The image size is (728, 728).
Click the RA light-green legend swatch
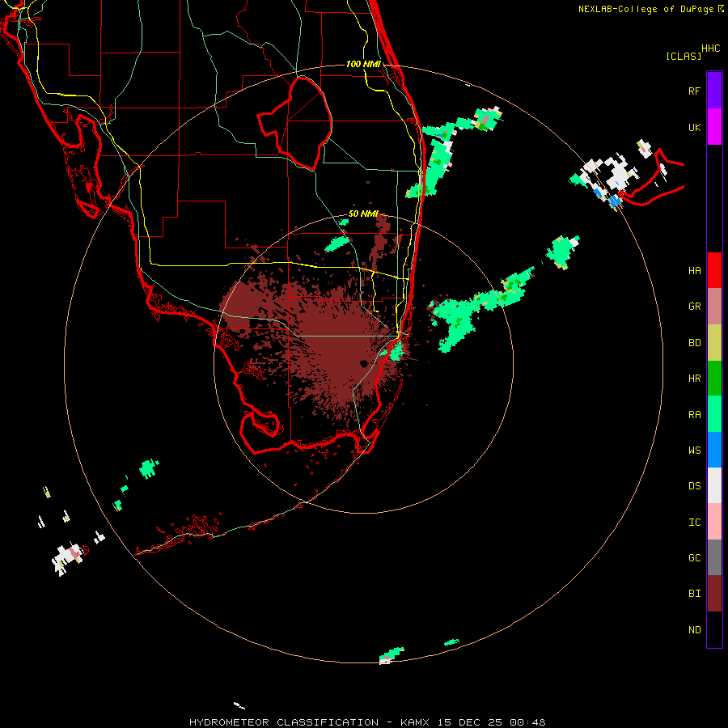714,414
